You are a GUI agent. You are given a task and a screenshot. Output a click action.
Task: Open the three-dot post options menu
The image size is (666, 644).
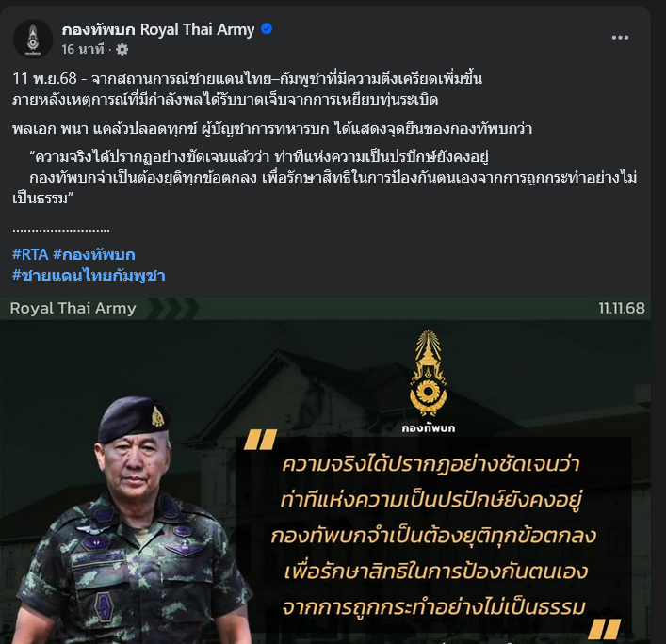(x=620, y=38)
